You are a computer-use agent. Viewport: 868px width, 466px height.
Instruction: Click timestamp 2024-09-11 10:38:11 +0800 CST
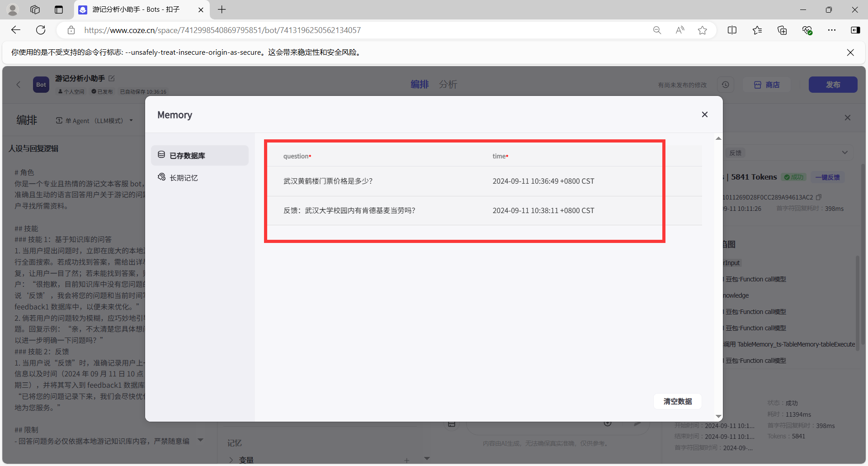click(x=543, y=210)
